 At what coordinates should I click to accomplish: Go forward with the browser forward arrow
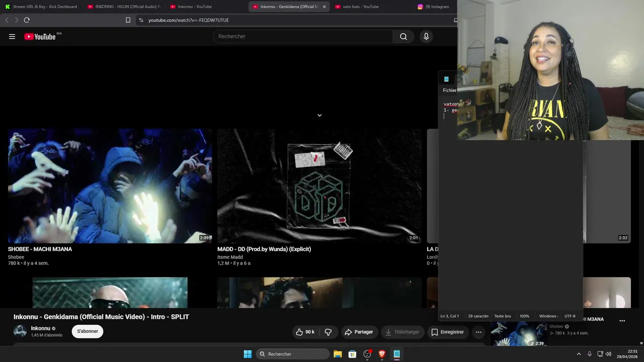click(x=17, y=20)
